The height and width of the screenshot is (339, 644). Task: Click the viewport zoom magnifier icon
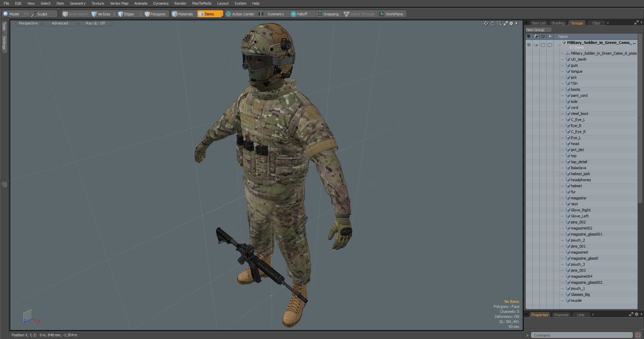pyautogui.click(x=499, y=23)
